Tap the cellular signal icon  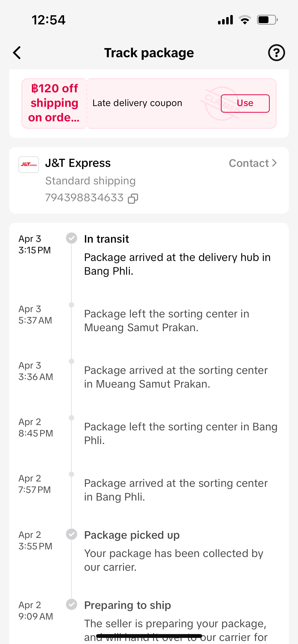(225, 20)
